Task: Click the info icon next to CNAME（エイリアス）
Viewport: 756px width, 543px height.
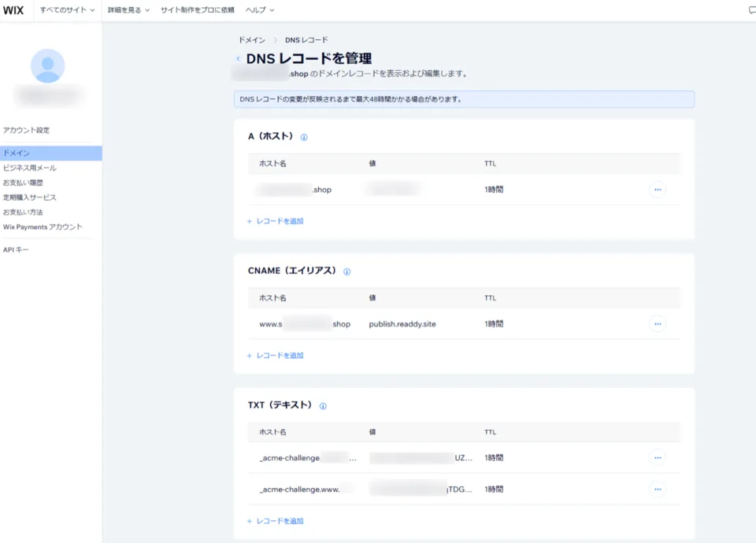Action: pyautogui.click(x=346, y=271)
